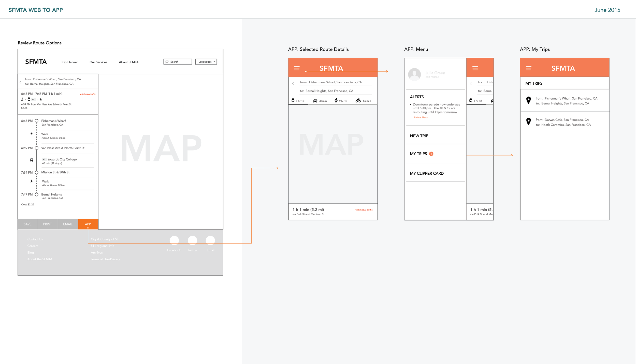Click back chevron beside web from/to addresses
The height and width of the screenshot is (364, 636).
click(20, 82)
